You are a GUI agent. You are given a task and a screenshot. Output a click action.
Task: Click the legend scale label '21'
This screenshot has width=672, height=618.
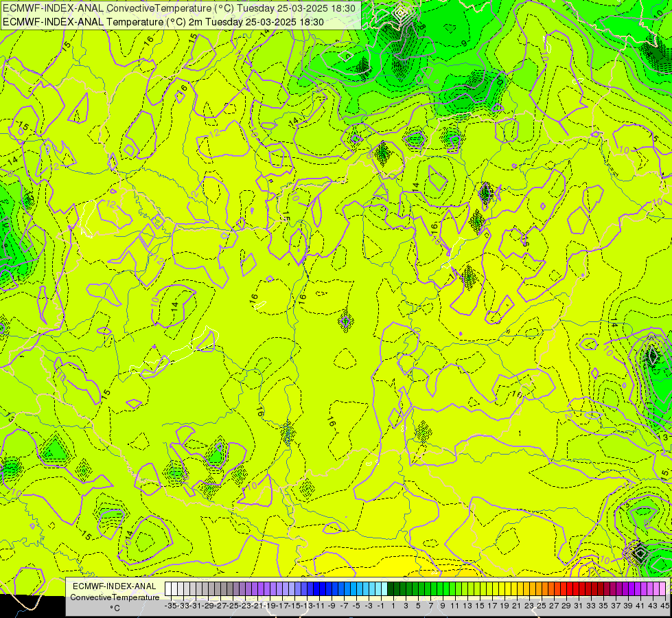(x=516, y=606)
